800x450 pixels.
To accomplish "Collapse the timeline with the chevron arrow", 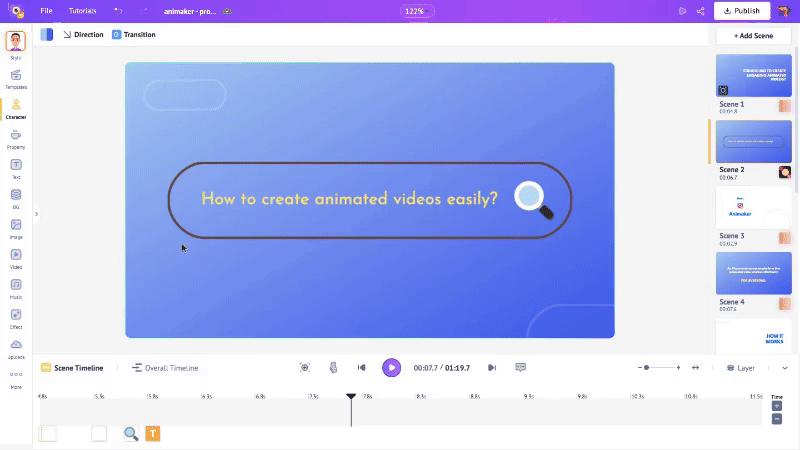I will (x=785, y=368).
